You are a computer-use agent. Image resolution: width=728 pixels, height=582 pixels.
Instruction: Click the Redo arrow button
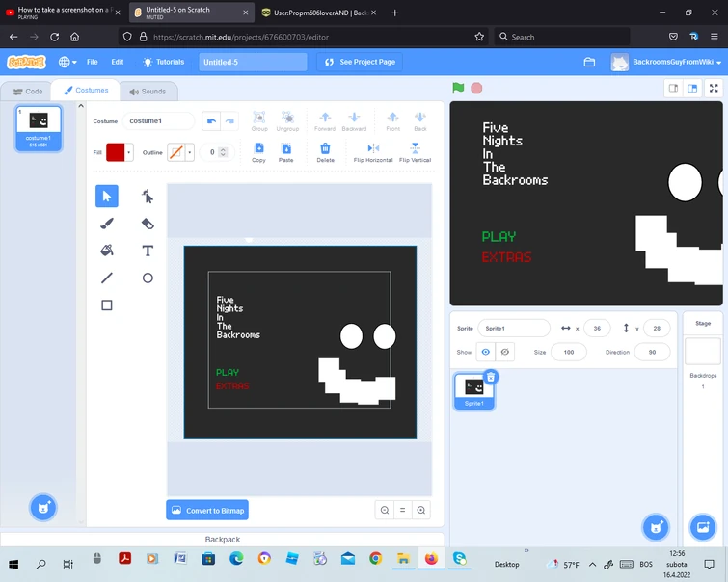pos(229,121)
